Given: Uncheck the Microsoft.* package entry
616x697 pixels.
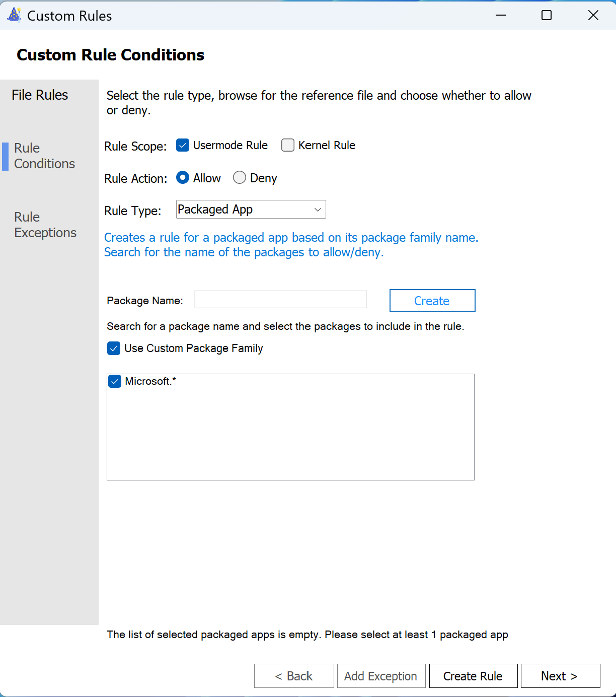Looking at the screenshot, I should pyautogui.click(x=115, y=382).
